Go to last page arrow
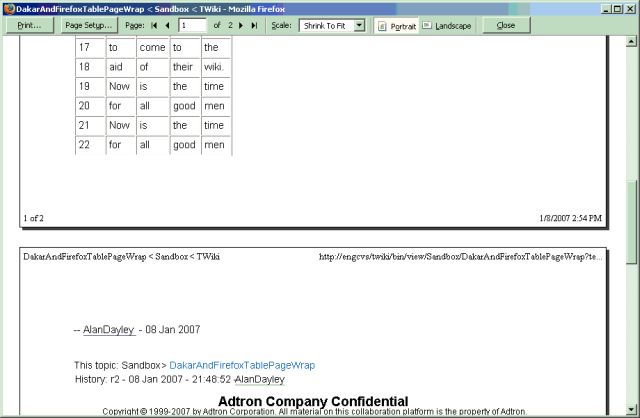 [x=254, y=25]
